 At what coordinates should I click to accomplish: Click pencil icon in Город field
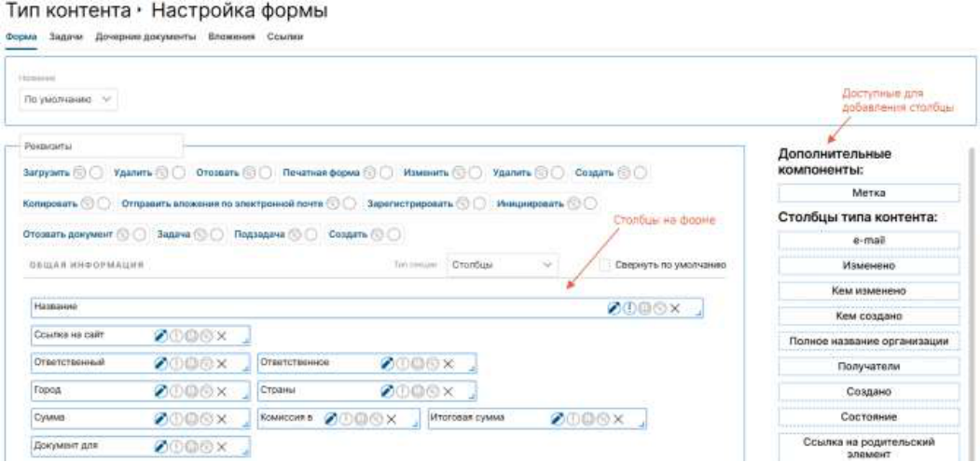(161, 391)
